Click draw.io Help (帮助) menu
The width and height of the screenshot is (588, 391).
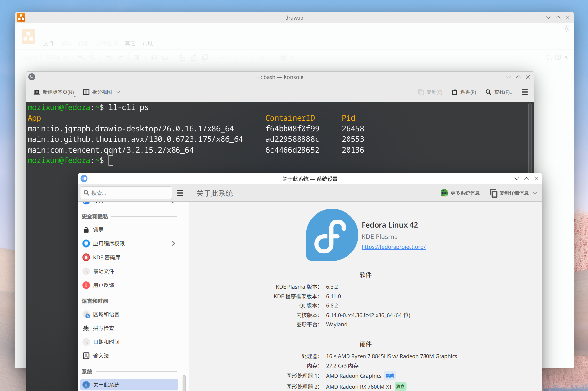148,43
